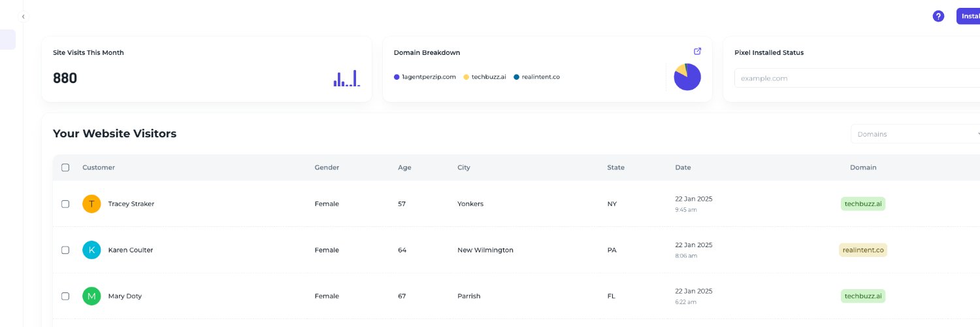
Task: Sort by Customer column header
Action: click(x=99, y=167)
